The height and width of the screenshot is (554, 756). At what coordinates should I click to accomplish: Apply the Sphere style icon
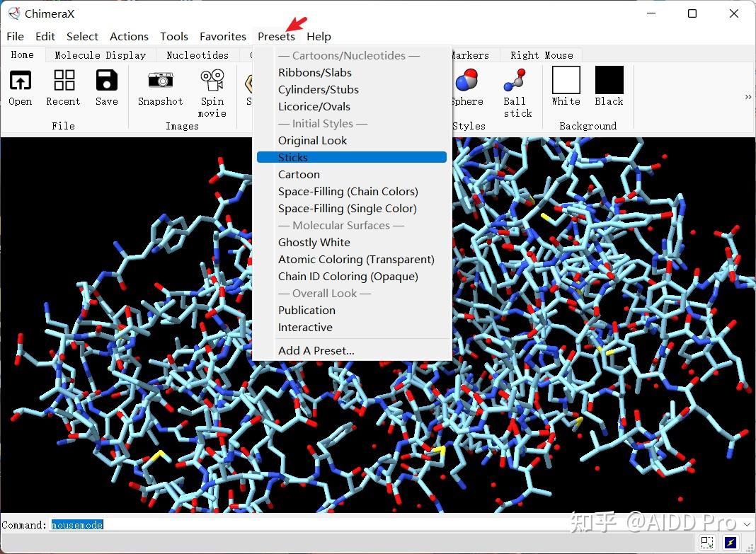pos(466,81)
